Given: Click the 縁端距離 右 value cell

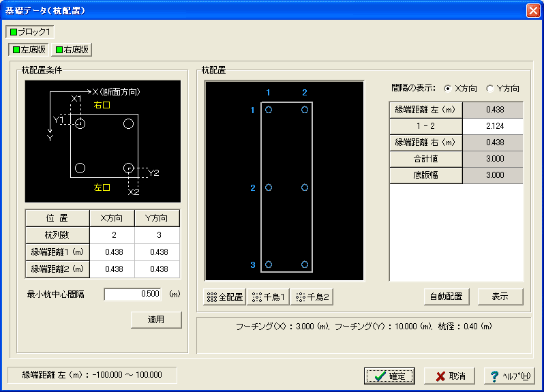Looking at the screenshot, I should click(x=493, y=142).
